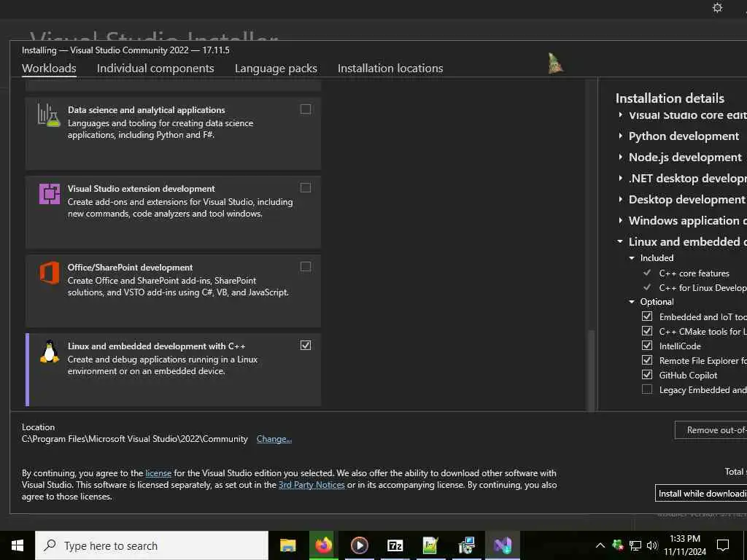Screen dimensions: 747x560
Task: Open the volume speaker tray icon
Action: coord(652,545)
